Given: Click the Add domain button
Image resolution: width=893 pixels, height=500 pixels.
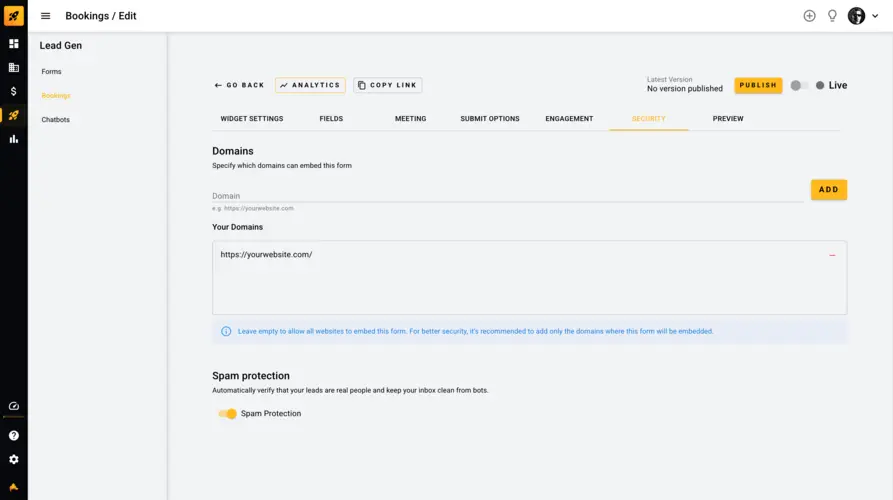Looking at the screenshot, I should click(x=829, y=190).
